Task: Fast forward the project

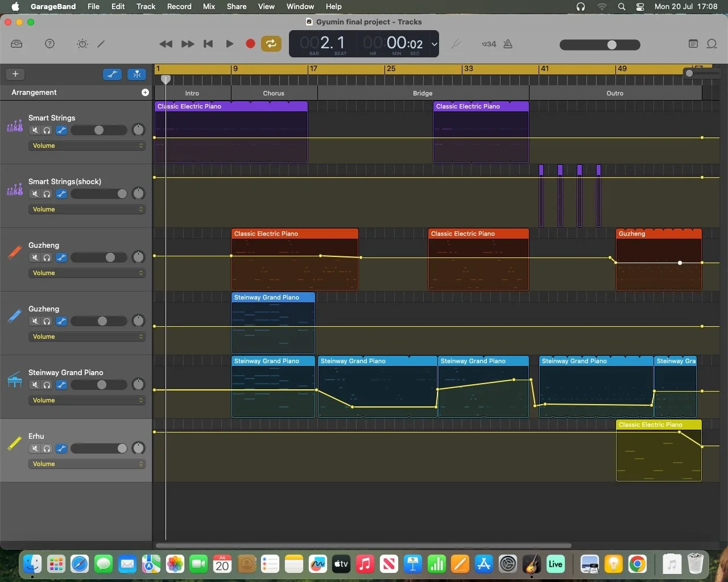Action: [x=188, y=44]
